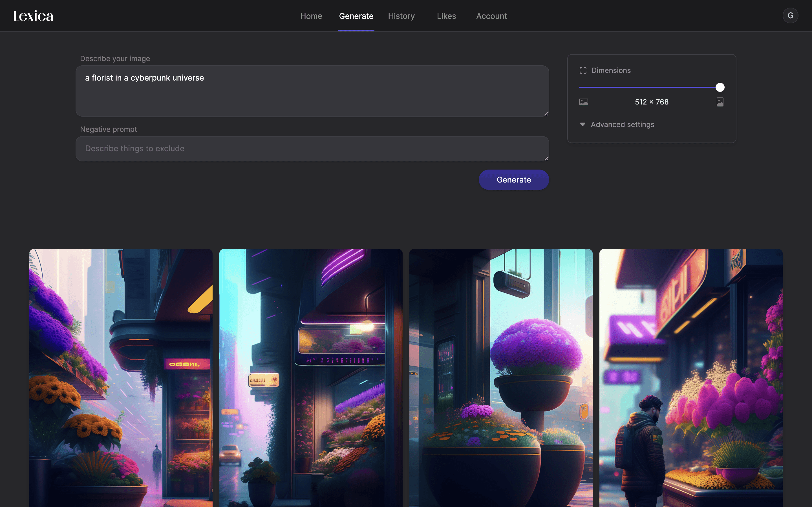Open the image with sunflowers and purple blooms
The width and height of the screenshot is (812, 507).
(x=121, y=377)
